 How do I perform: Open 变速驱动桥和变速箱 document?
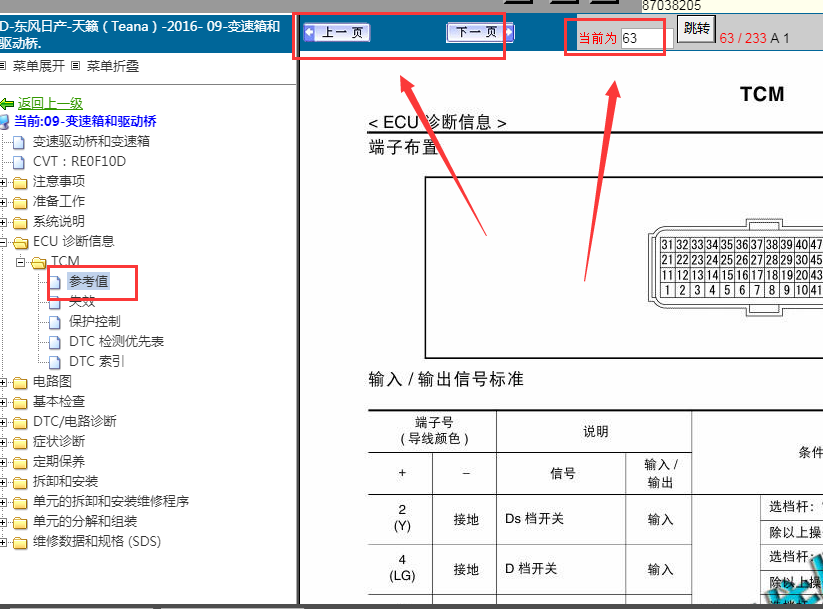pos(91,141)
